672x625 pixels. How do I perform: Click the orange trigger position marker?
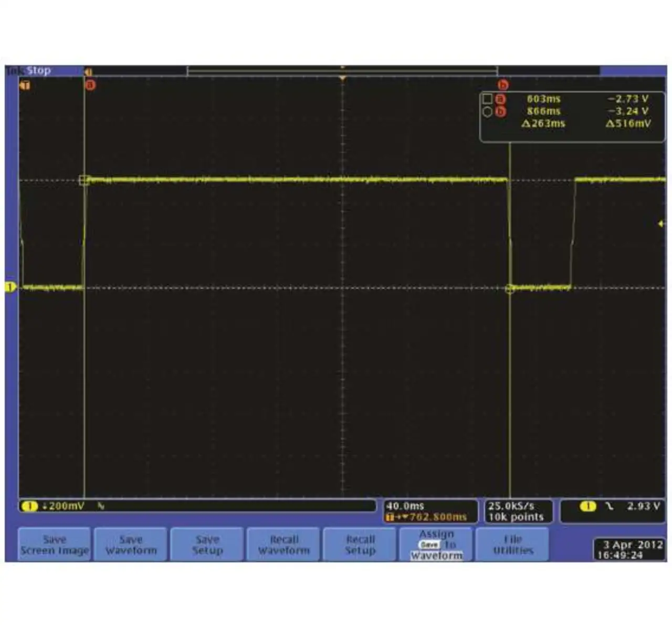[x=343, y=78]
